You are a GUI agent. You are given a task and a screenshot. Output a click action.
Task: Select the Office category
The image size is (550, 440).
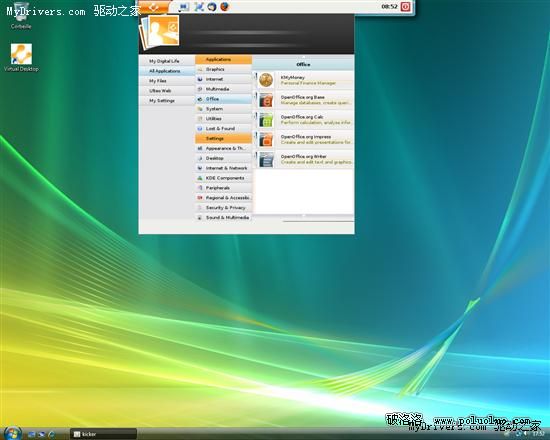pyautogui.click(x=223, y=99)
